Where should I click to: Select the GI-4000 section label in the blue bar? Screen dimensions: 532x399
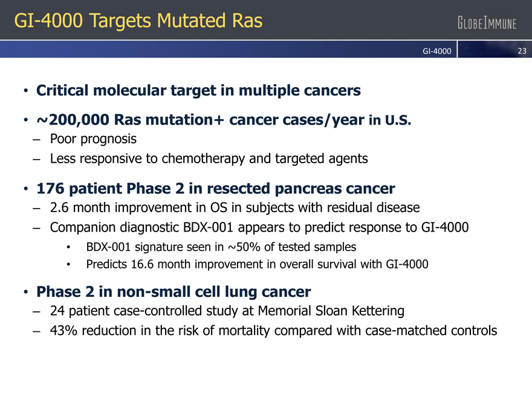tap(436, 51)
